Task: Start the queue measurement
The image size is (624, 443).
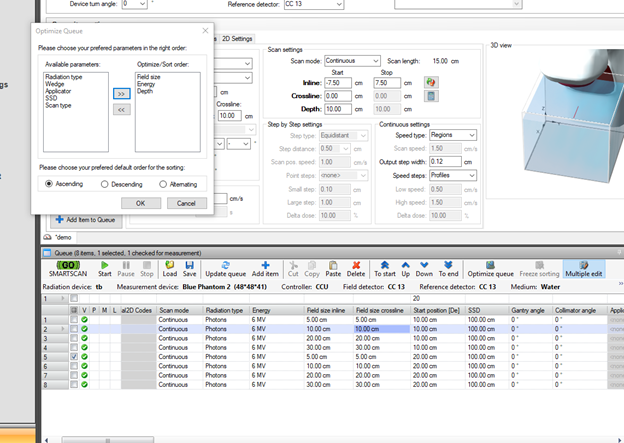Action: coord(105,269)
